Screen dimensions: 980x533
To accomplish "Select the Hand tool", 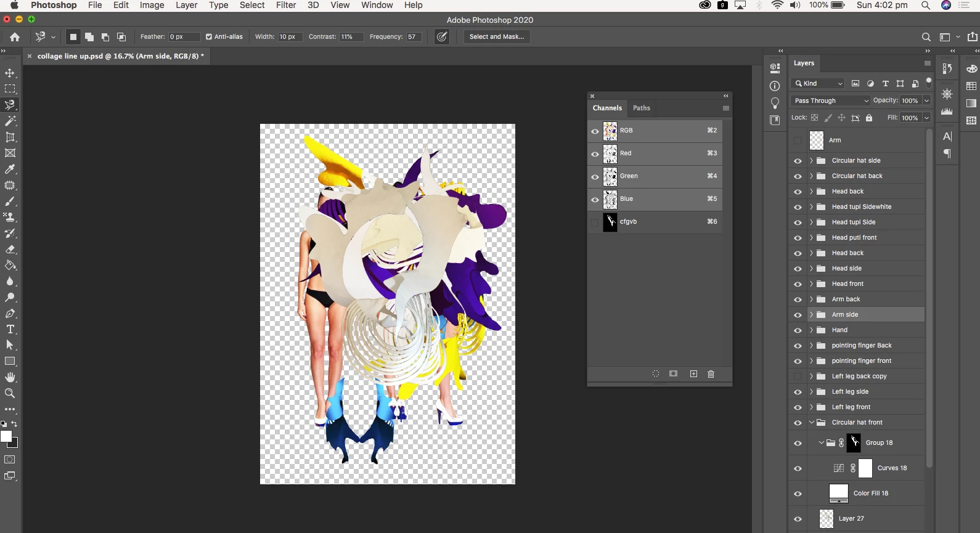I will (10, 377).
